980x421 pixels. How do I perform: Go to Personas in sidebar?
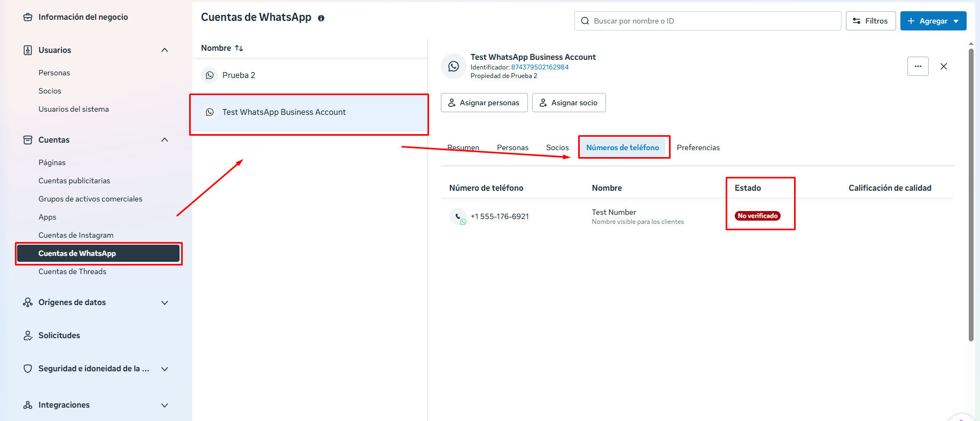[55, 73]
